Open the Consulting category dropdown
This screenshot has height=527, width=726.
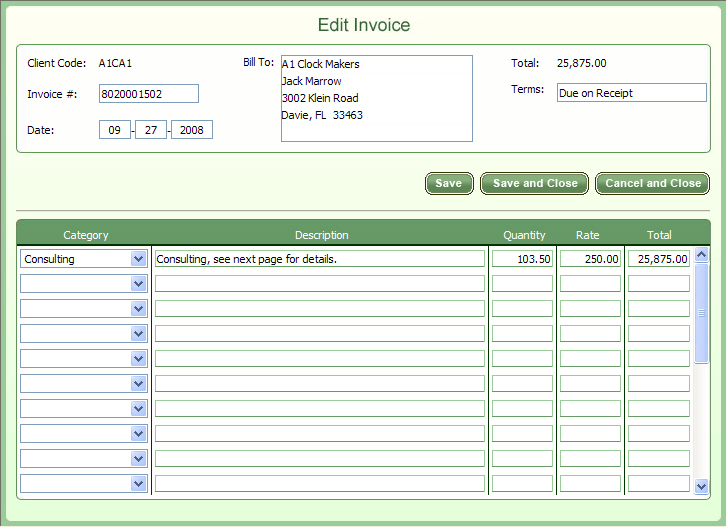click(138, 259)
